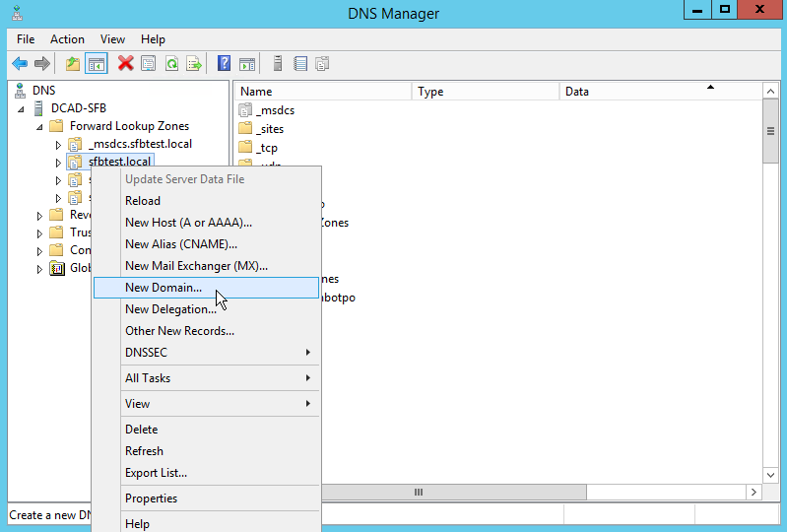This screenshot has height=532, width=787.
Task: Sort by the Name column header
Action: coord(323,92)
